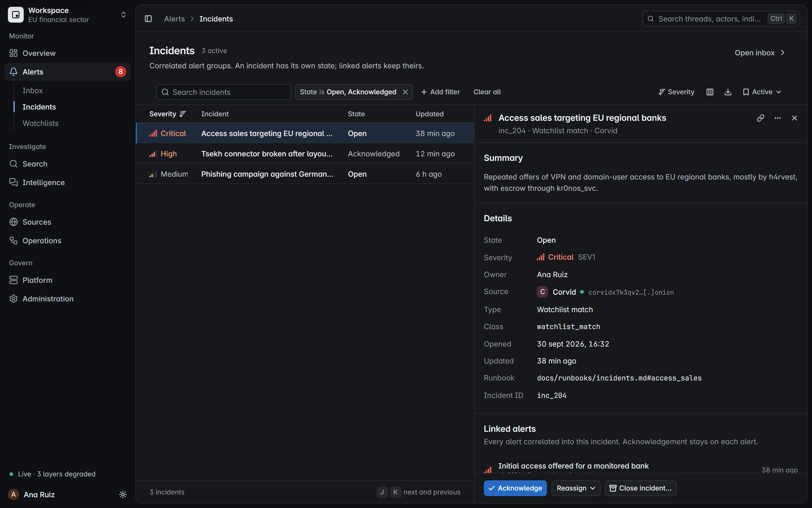Select Incidents under Alerts
Image resolution: width=812 pixels, height=508 pixels.
39,107
